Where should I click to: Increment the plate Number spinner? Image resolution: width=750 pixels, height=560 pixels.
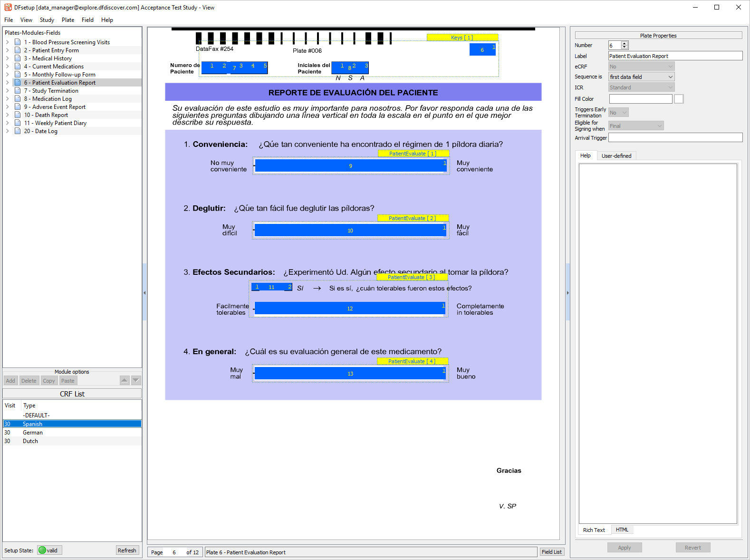pos(625,43)
